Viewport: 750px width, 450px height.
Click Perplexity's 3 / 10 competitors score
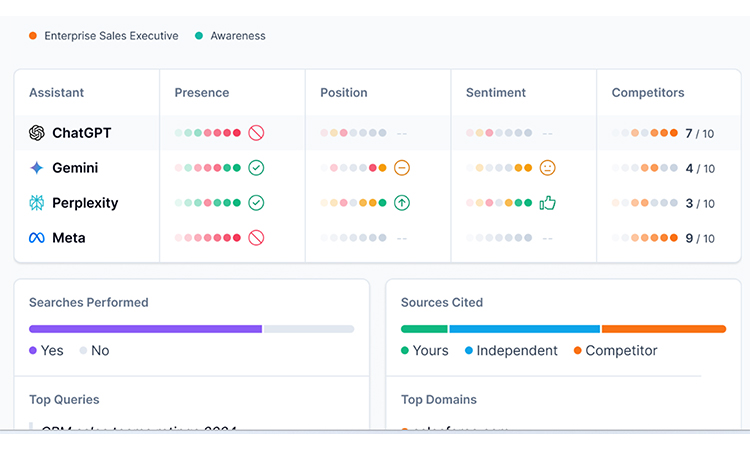click(x=700, y=203)
